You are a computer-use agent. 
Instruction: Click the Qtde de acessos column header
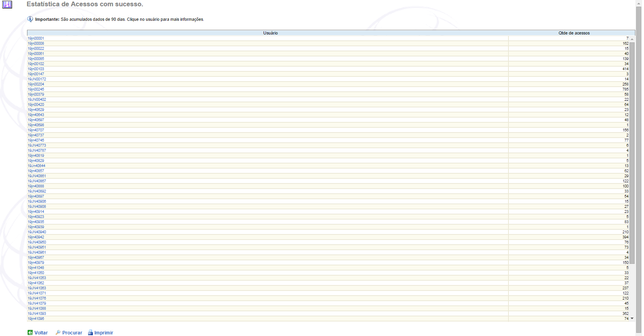(x=573, y=33)
